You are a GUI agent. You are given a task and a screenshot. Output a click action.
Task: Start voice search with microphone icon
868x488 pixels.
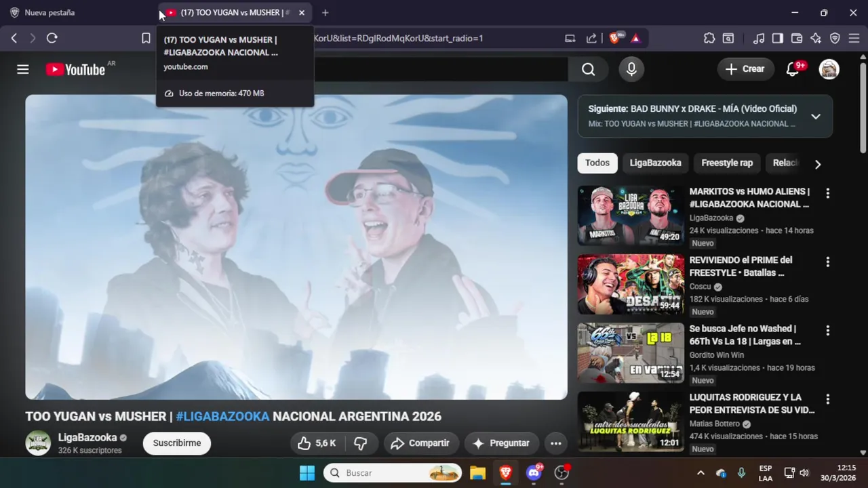[631, 69]
